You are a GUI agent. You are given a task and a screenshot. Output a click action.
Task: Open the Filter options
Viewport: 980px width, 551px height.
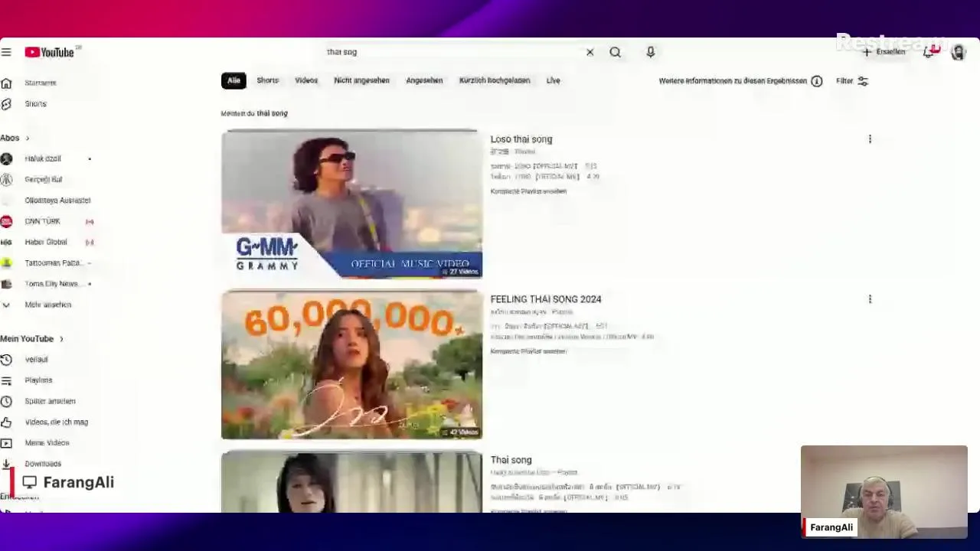[852, 81]
